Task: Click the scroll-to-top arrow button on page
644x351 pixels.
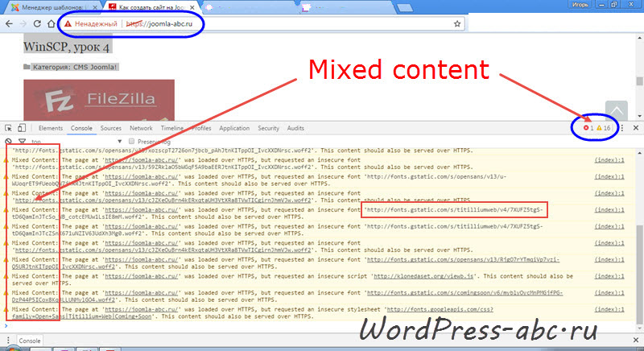Action: click(616, 110)
